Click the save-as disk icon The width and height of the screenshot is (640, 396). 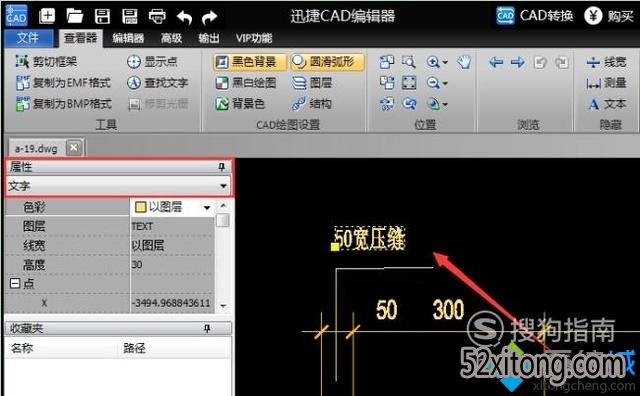[x=130, y=16]
